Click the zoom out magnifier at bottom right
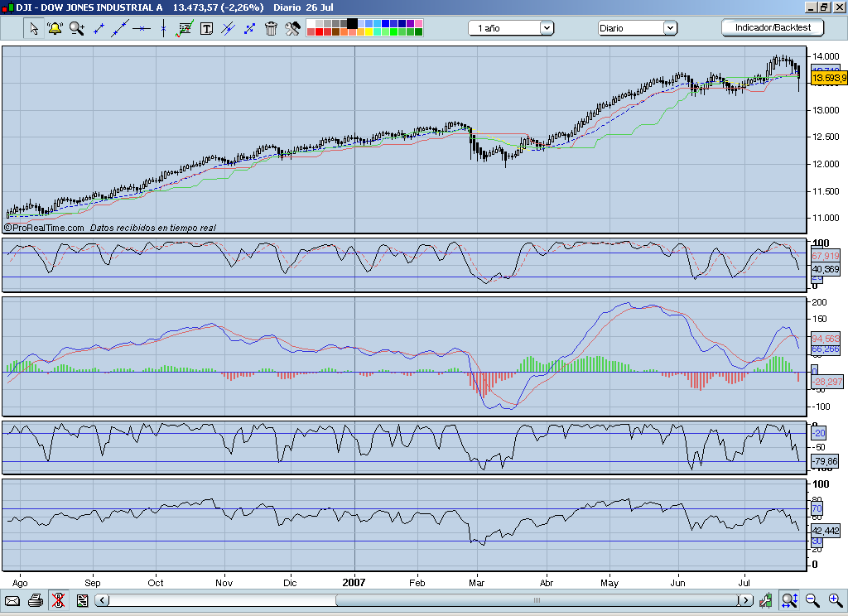Viewport: 848px width, 616px height. click(812, 600)
